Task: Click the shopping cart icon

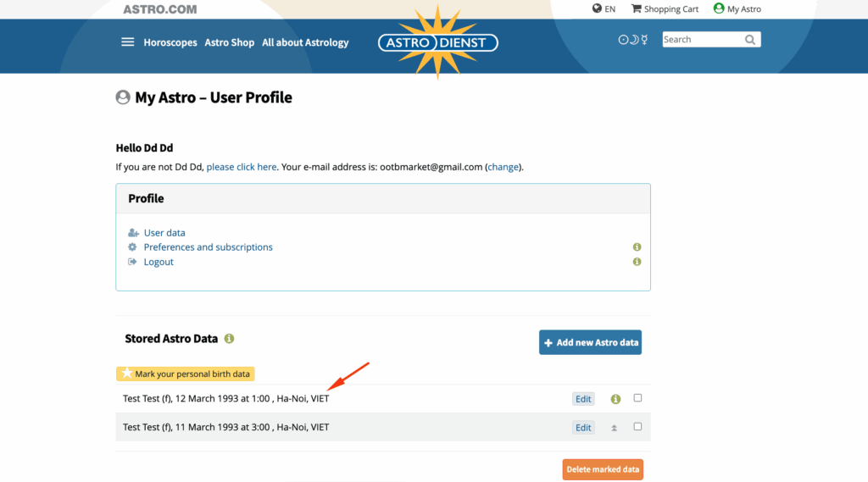Action: point(636,8)
